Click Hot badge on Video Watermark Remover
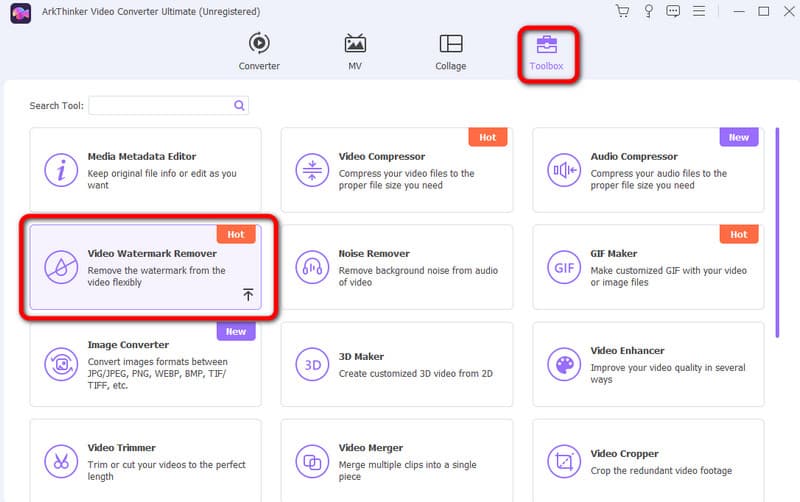 point(236,234)
